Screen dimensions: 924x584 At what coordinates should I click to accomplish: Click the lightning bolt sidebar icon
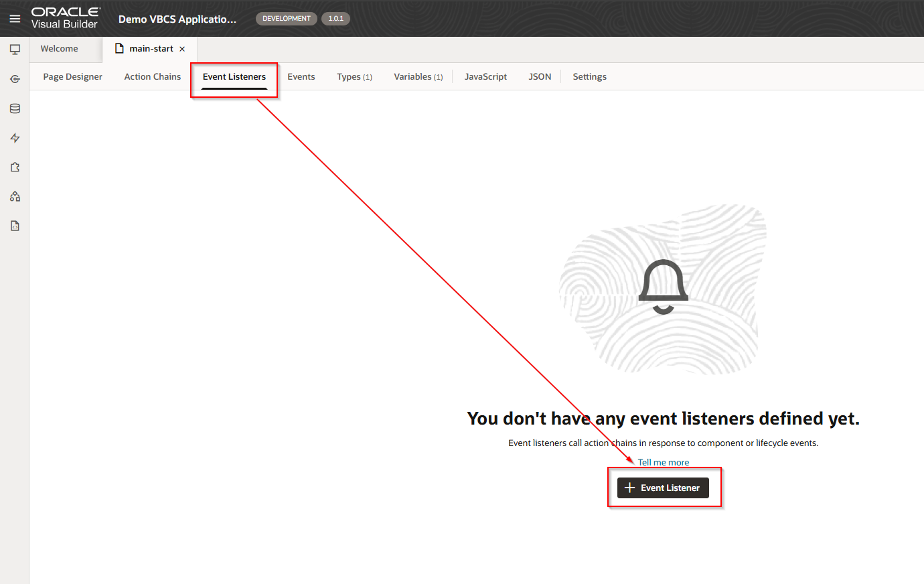(15, 138)
